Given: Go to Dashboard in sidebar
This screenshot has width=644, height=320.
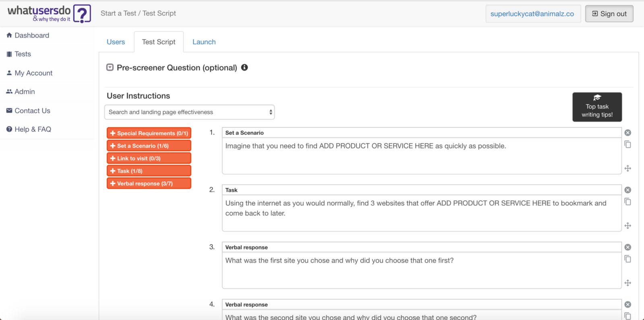Looking at the screenshot, I should pyautogui.click(x=32, y=35).
